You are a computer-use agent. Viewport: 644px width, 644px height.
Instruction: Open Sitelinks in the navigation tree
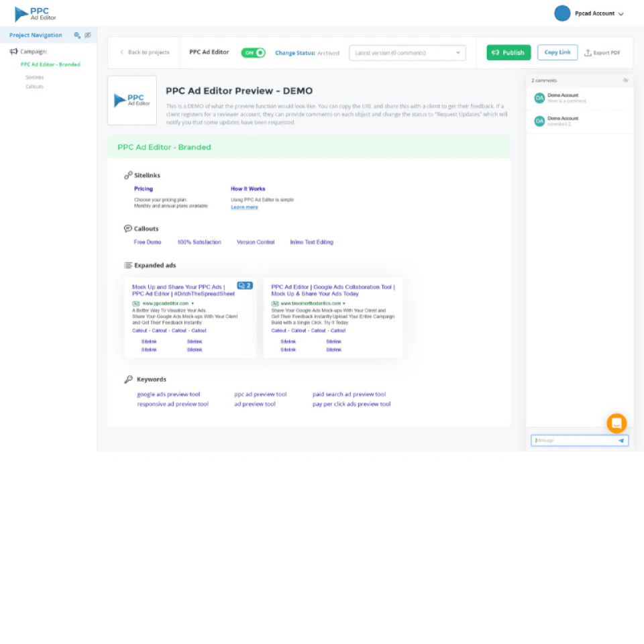coord(34,77)
